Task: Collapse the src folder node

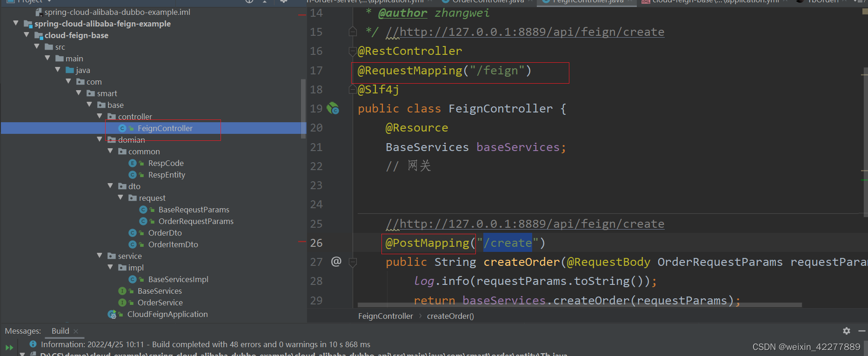Action: pos(37,46)
